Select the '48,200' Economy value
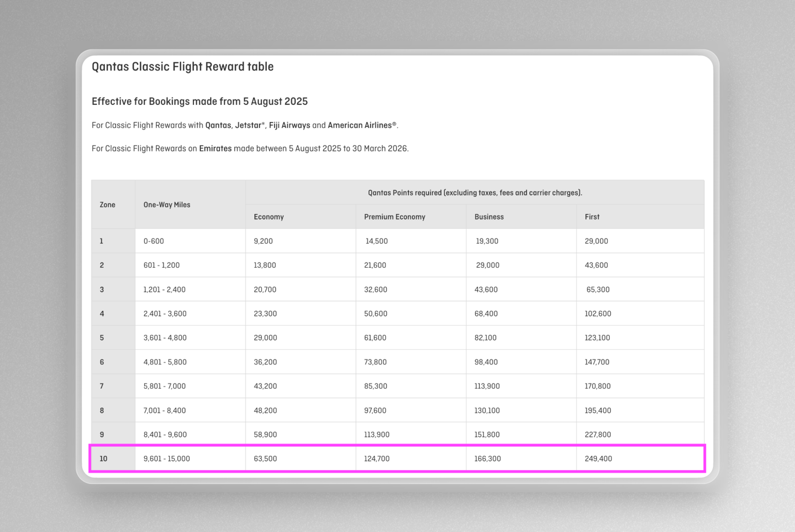This screenshot has width=795, height=532. [x=265, y=411]
